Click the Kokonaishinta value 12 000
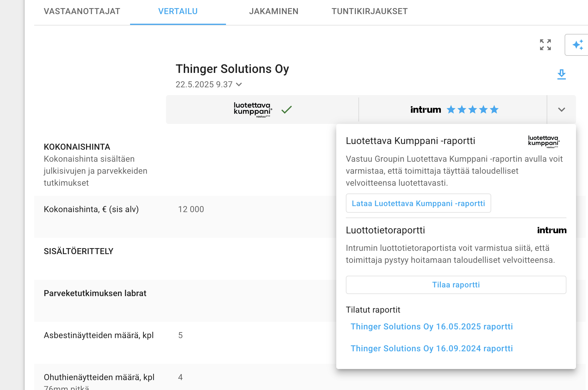This screenshot has width=588, height=390. click(x=191, y=209)
